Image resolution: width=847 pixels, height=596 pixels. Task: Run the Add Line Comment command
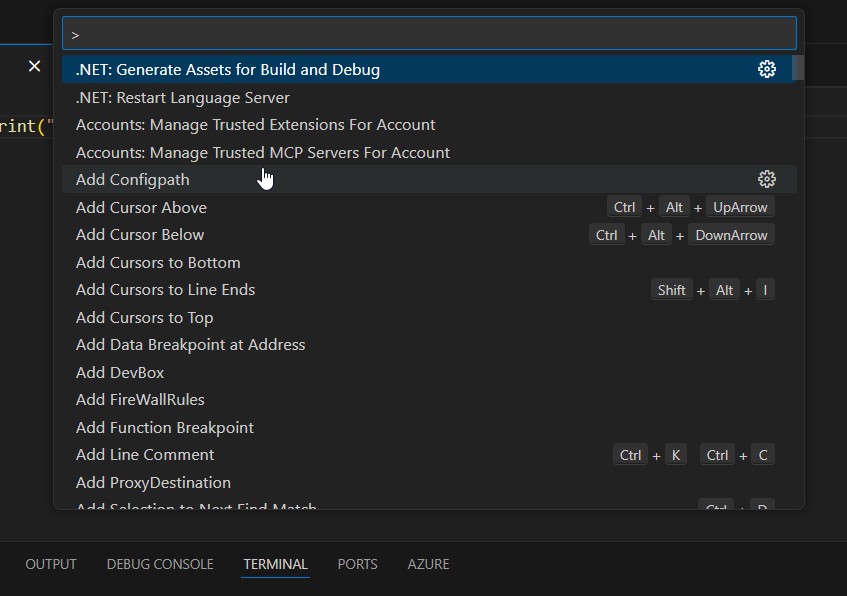point(145,455)
